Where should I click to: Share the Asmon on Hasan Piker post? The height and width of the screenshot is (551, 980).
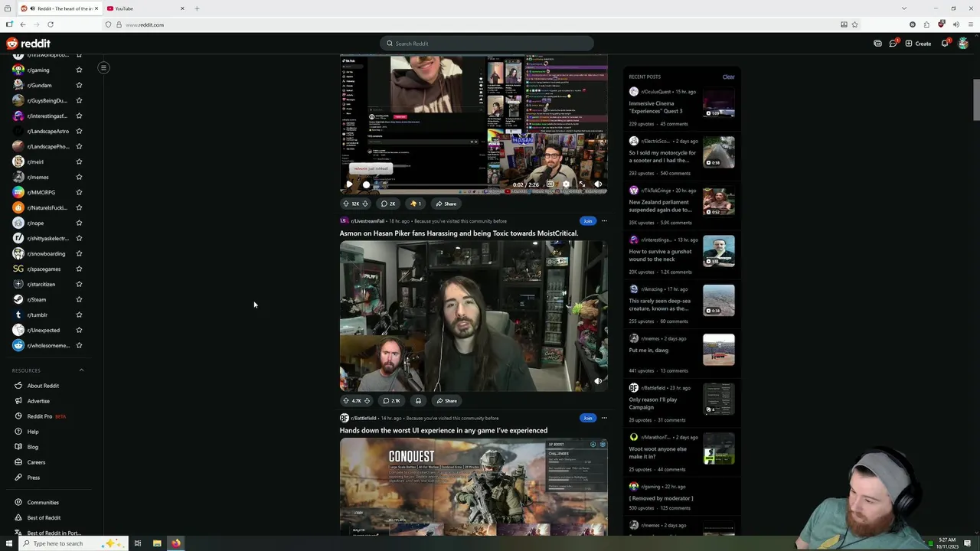click(446, 400)
